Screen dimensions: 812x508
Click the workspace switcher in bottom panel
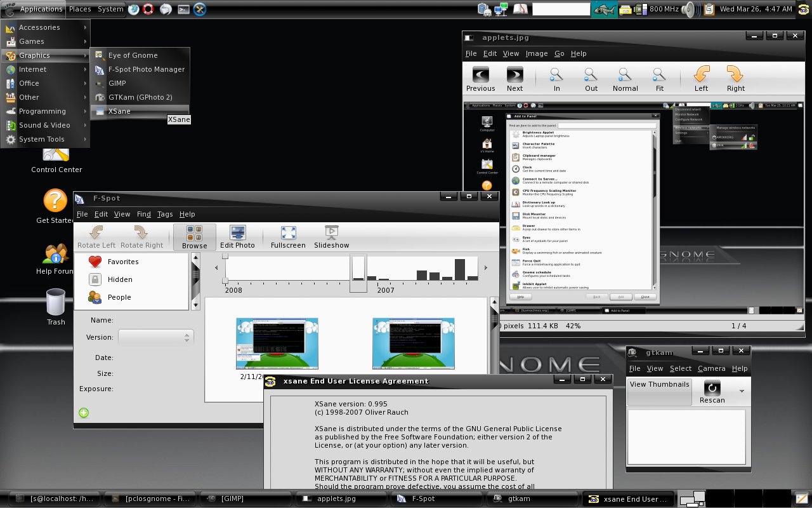(733, 498)
